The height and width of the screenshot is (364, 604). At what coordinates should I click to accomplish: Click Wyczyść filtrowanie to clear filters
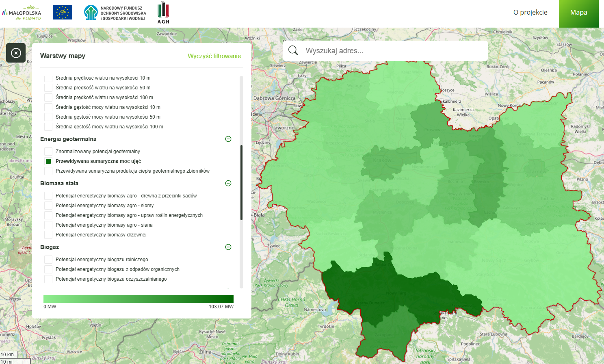[x=214, y=56]
